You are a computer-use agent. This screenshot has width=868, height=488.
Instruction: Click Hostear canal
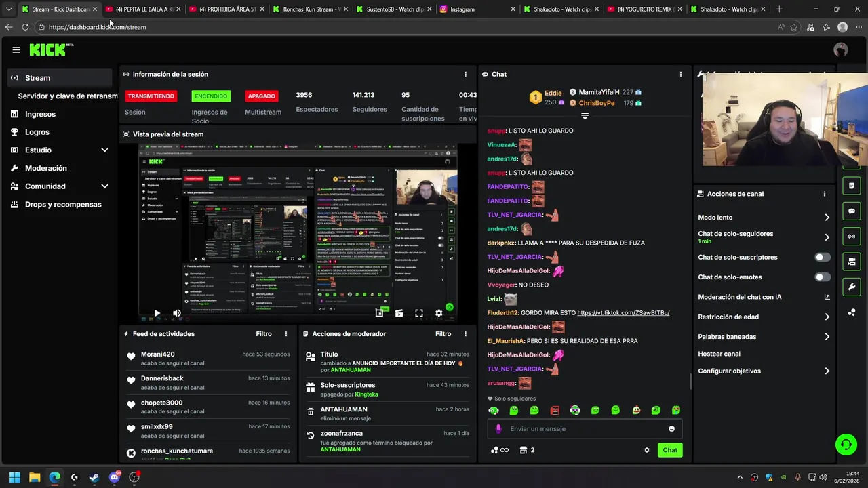(x=719, y=354)
